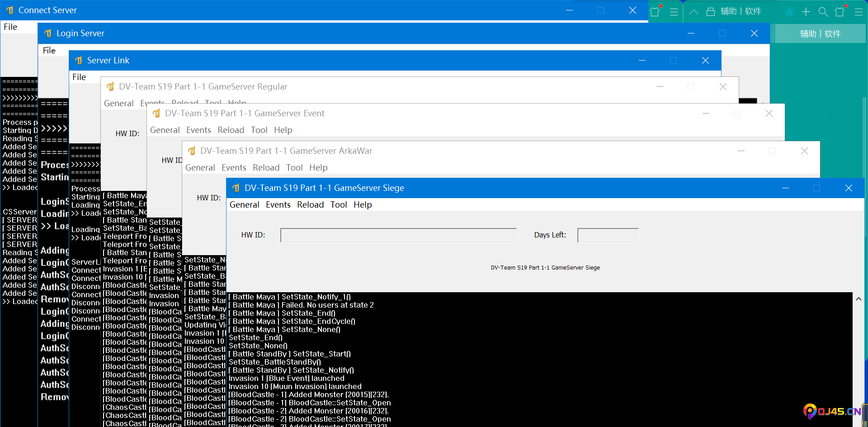Minimize the GameServer Siege window
This screenshot has width=868, height=427.
coord(785,188)
